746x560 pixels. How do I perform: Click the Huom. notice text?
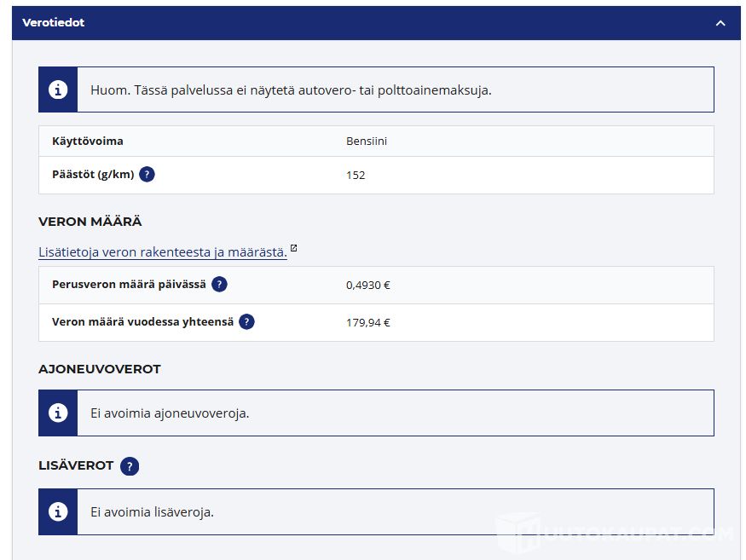click(291, 89)
